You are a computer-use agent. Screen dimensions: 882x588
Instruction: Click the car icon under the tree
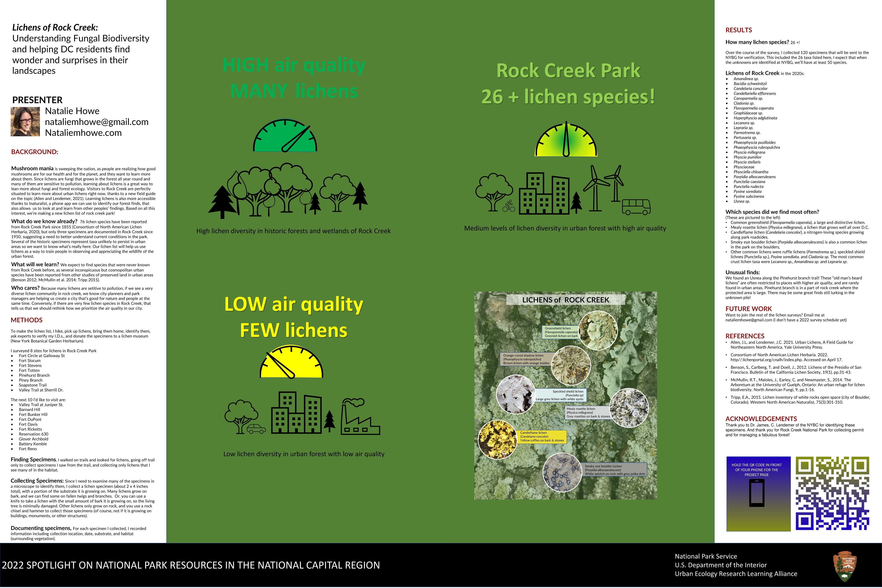(256, 429)
